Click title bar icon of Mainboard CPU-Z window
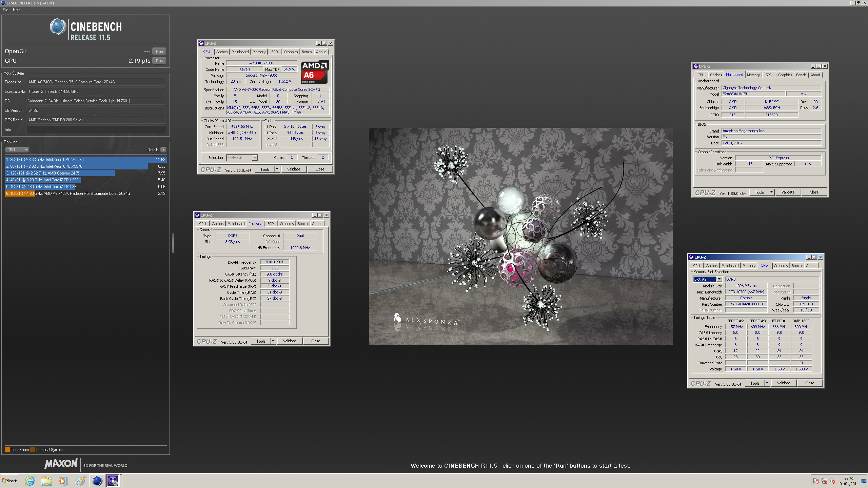Image resolution: width=868 pixels, height=488 pixels. (696, 66)
